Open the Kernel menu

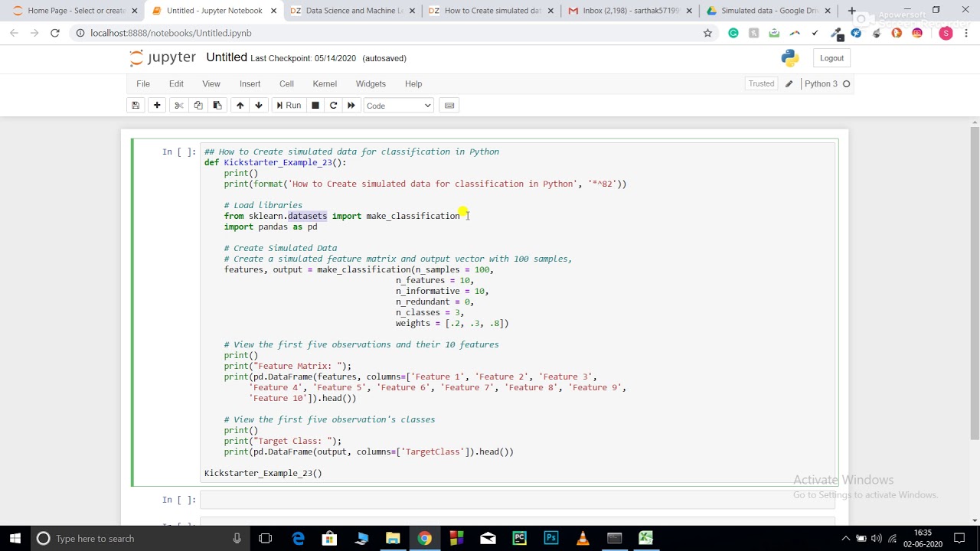[x=325, y=83]
